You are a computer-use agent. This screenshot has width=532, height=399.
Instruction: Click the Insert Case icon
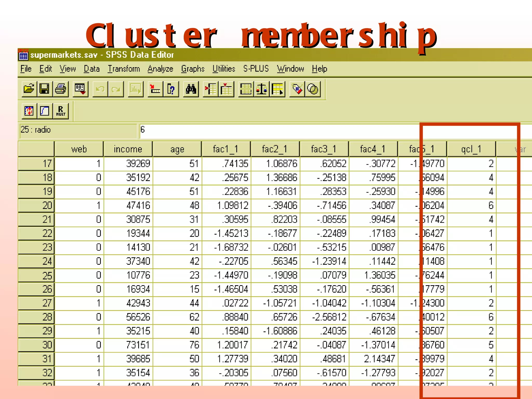210,89
